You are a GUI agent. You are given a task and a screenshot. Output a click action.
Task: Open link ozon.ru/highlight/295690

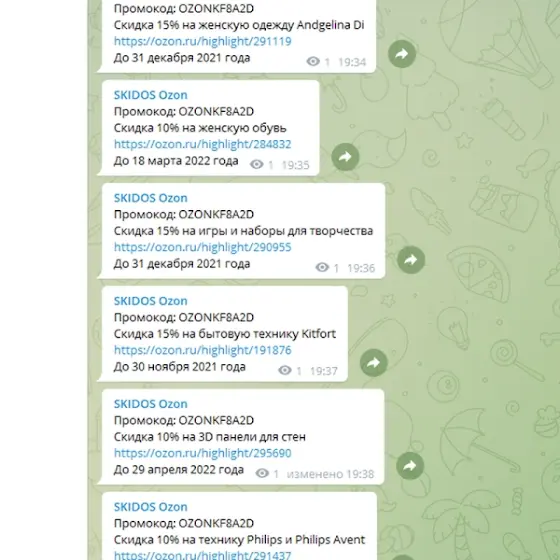pyautogui.click(x=202, y=453)
